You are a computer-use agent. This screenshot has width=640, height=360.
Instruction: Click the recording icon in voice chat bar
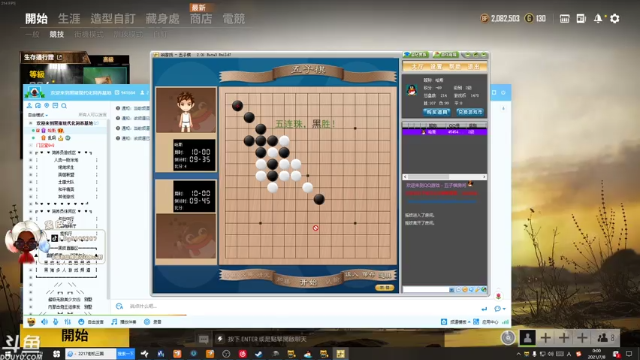pyautogui.click(x=147, y=322)
